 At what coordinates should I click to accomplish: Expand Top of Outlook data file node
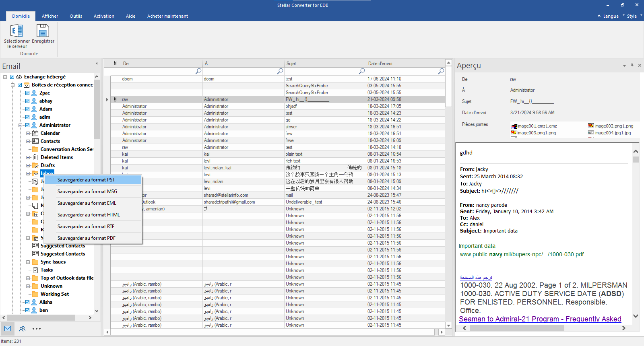click(x=28, y=278)
